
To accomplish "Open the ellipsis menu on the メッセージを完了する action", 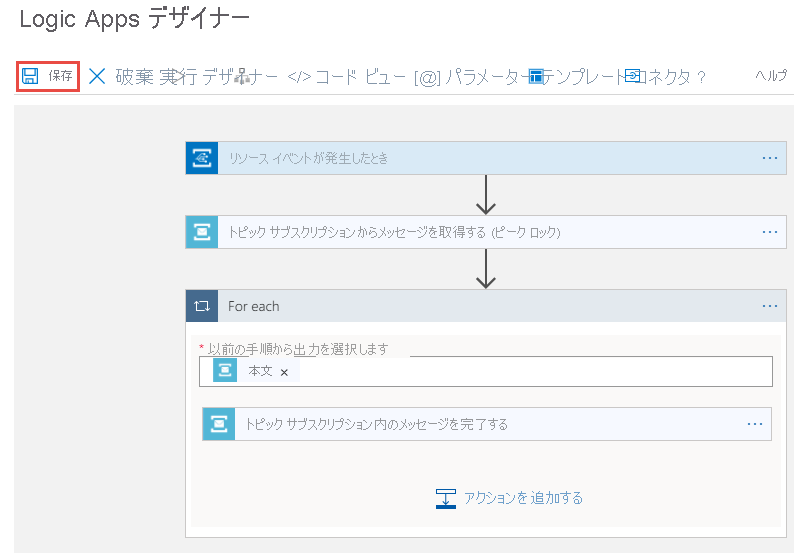I will (755, 424).
